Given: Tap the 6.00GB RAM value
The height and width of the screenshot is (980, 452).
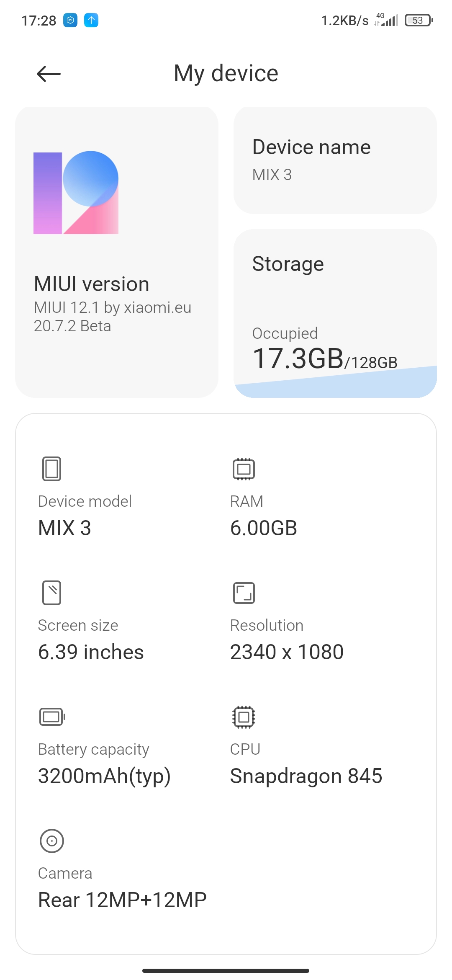Looking at the screenshot, I should click(x=264, y=528).
